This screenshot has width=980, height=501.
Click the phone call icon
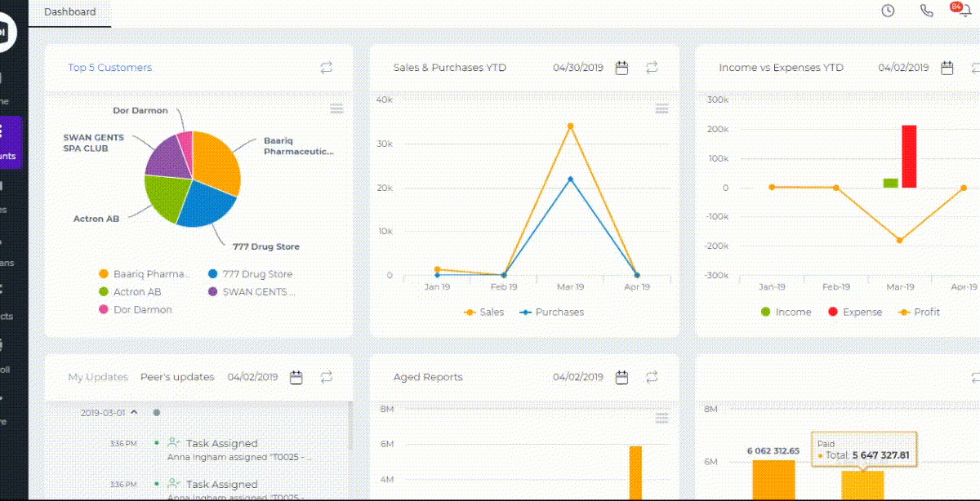coord(926,11)
